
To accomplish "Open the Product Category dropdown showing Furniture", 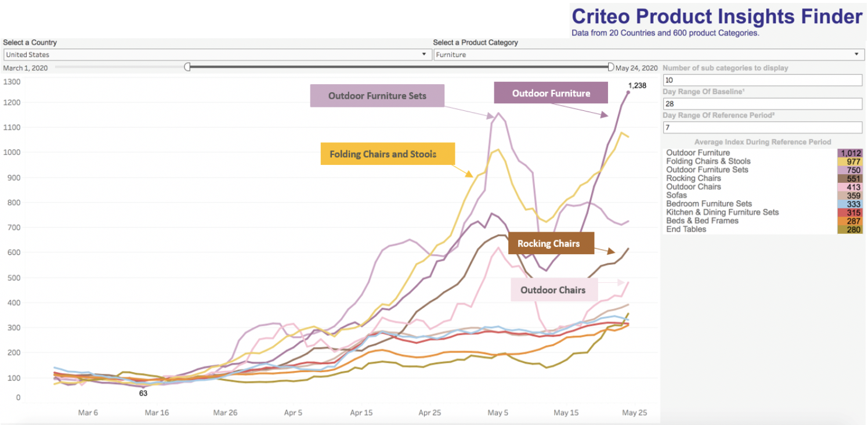I will [648, 55].
